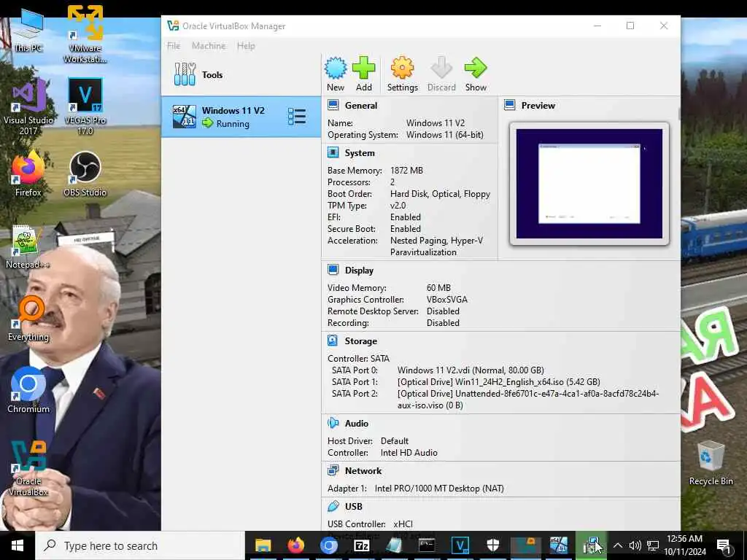Click the VEGAS Pro taskbar icon

pos(460,545)
